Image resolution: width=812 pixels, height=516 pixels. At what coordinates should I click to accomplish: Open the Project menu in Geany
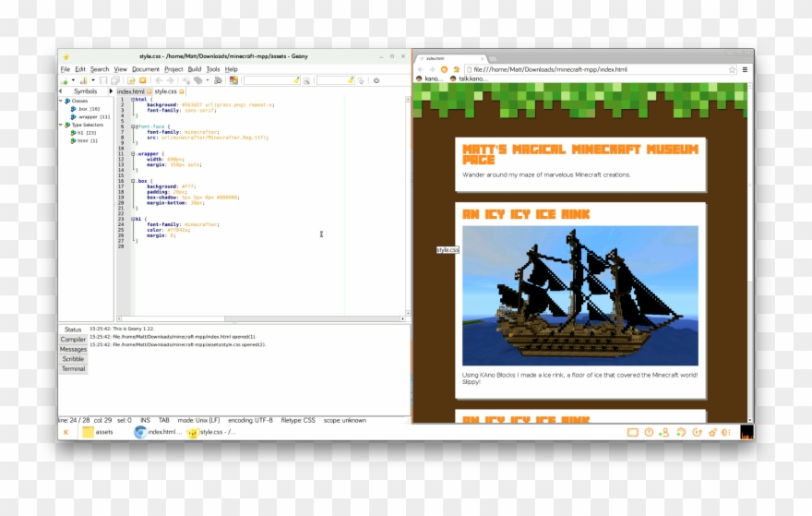[x=173, y=69]
